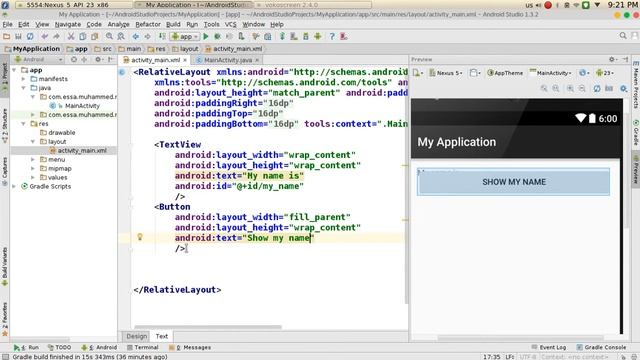
Task: Click the Replace icon next to Find
Action: coord(121,36)
